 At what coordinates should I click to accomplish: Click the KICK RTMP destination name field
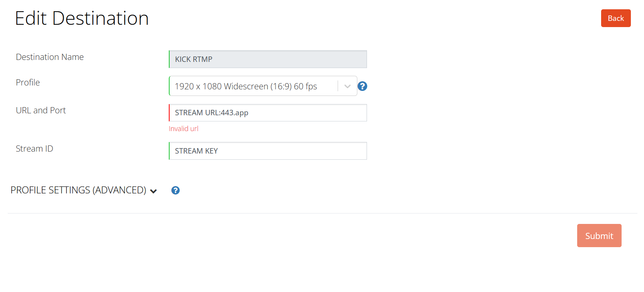[x=268, y=59]
